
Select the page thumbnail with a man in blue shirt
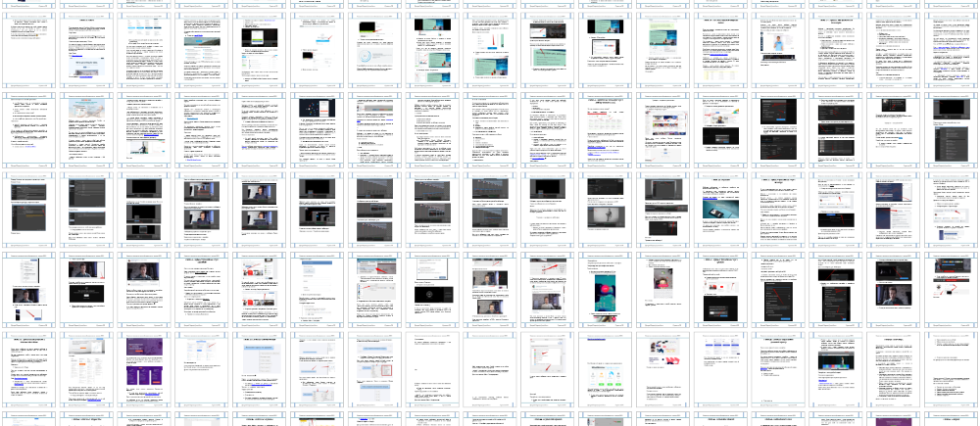point(777,50)
